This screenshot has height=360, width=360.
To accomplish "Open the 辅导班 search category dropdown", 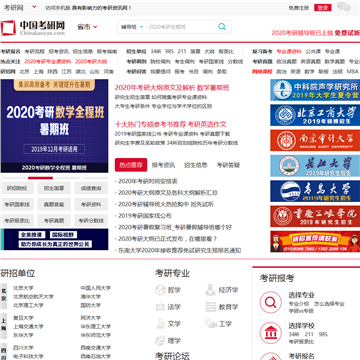I will tap(132, 27).
